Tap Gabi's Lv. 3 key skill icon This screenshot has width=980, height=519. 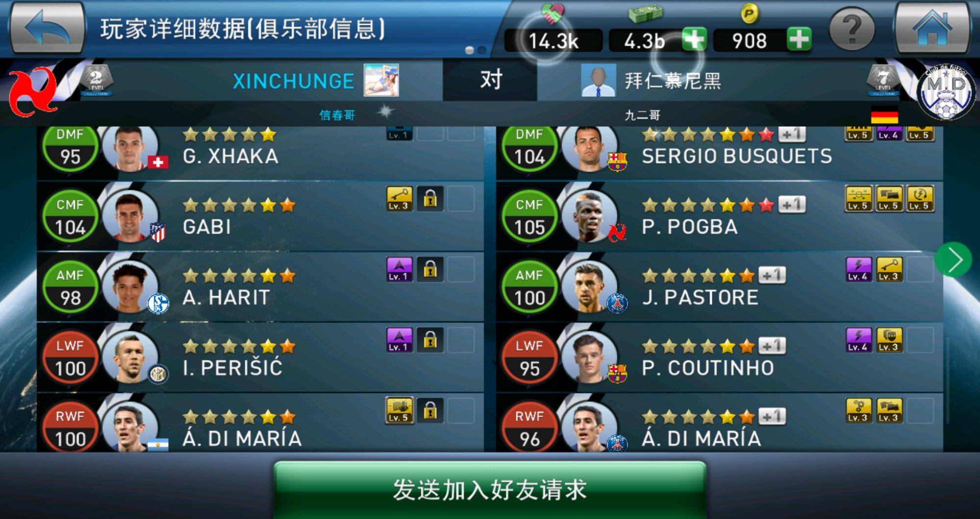(x=399, y=199)
